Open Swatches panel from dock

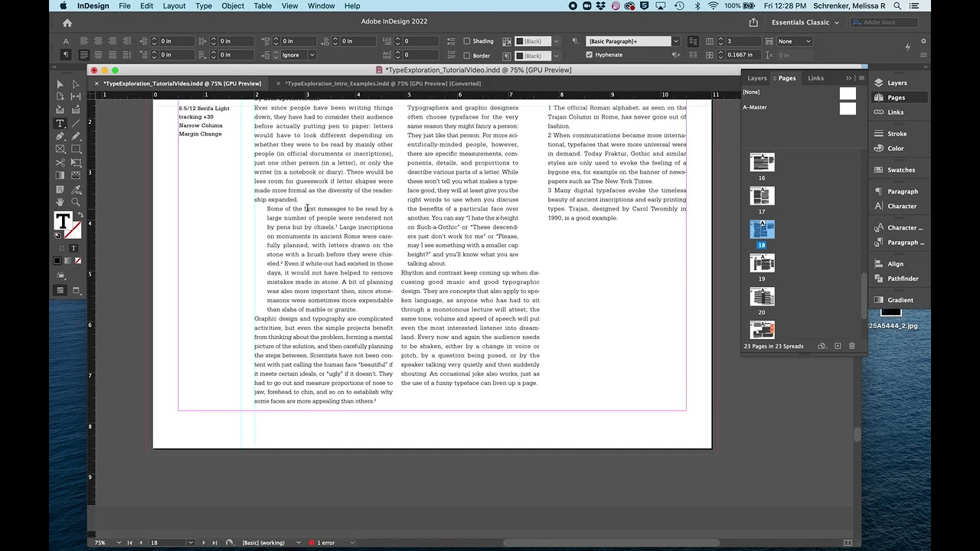(900, 170)
